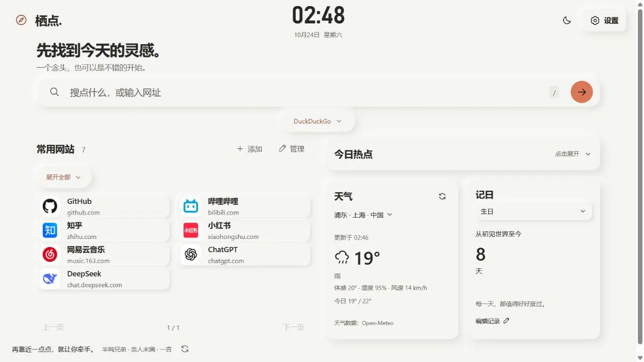Go to 上一页 previous page
This screenshot has width=644, height=362.
click(53, 327)
